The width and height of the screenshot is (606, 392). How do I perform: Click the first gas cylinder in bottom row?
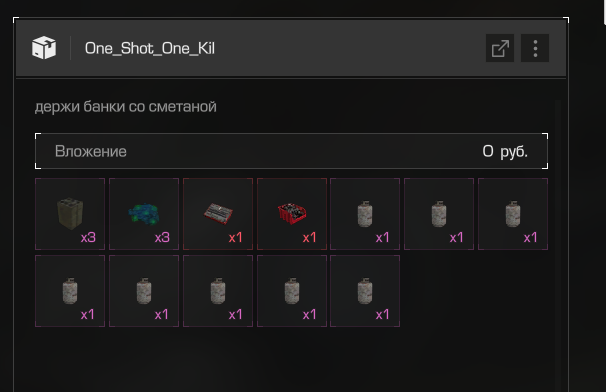70,291
